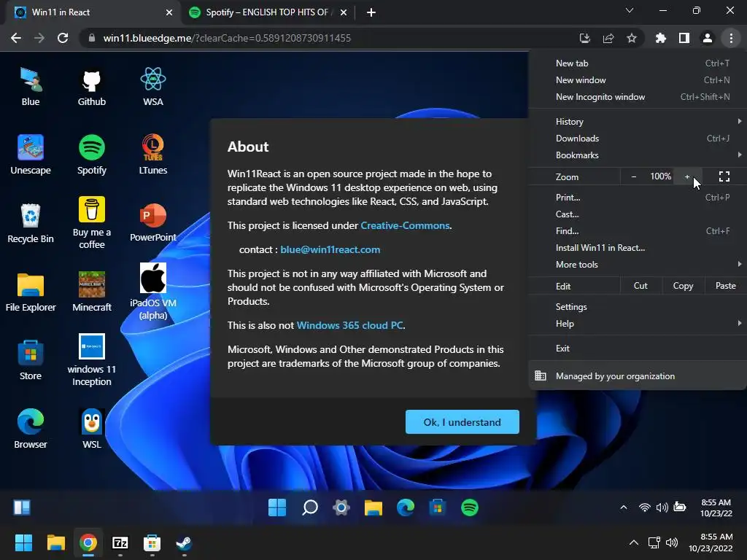Open the Github desktop shortcut
747x560 pixels.
click(91, 87)
